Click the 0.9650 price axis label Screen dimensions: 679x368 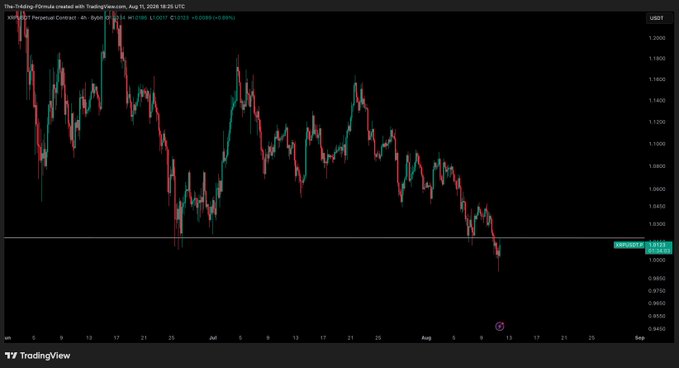pos(657,303)
